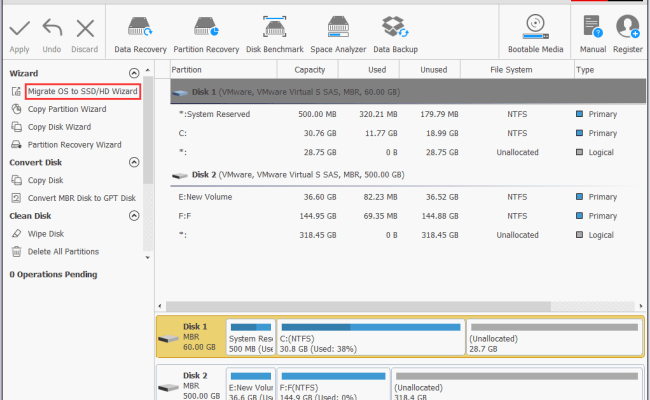Click the Disk 1 drive icon in the partition list
Screen dimensions: 650x400
(x=180, y=92)
